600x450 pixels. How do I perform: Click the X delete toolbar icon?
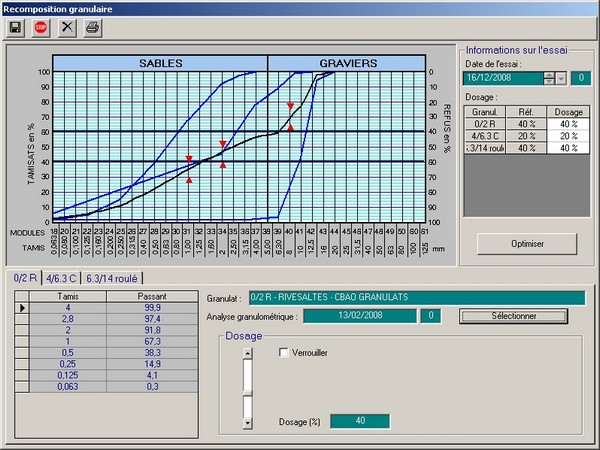[x=67, y=28]
